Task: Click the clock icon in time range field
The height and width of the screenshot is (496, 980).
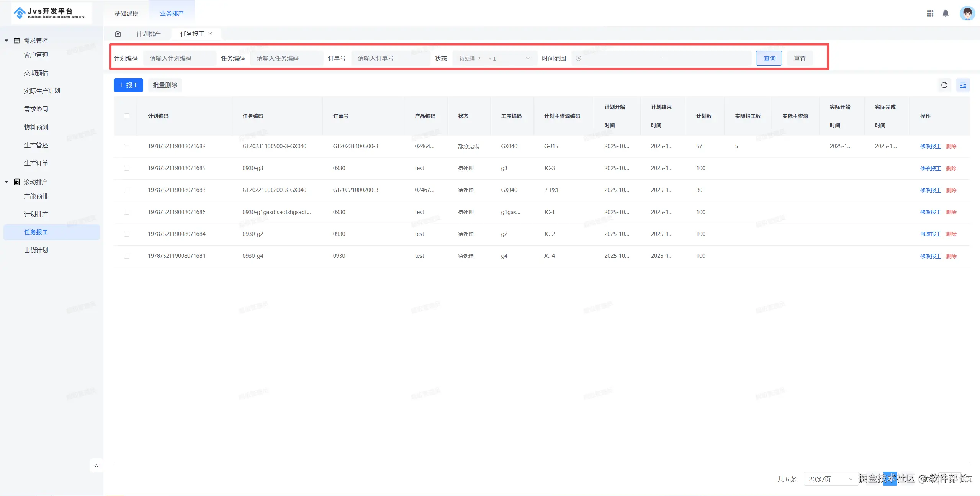Action: coord(579,58)
